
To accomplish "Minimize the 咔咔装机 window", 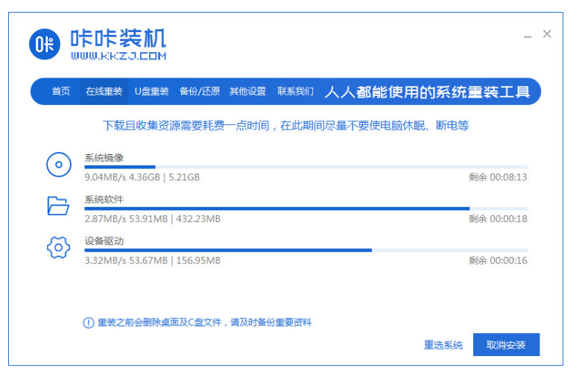I will [x=527, y=35].
